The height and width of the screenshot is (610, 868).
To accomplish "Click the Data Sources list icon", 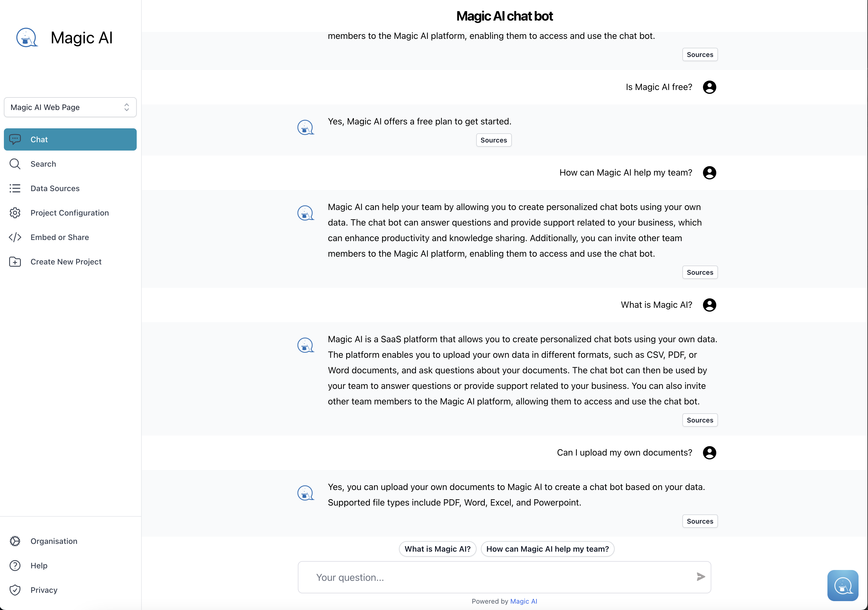I will 15,188.
